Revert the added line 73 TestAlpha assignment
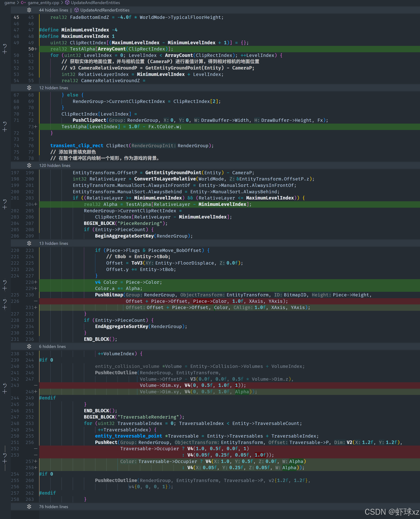 tap(5, 124)
